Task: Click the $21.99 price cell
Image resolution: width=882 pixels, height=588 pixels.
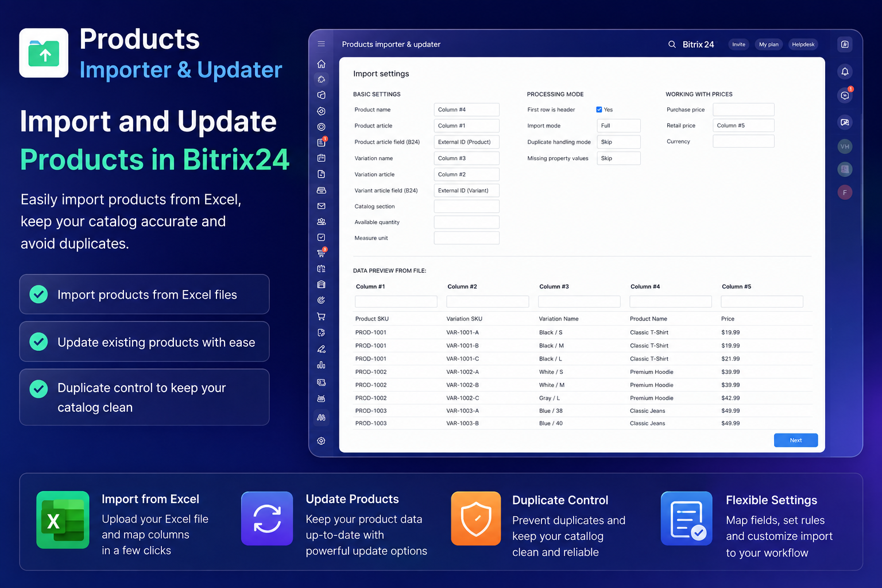Action: pos(730,359)
